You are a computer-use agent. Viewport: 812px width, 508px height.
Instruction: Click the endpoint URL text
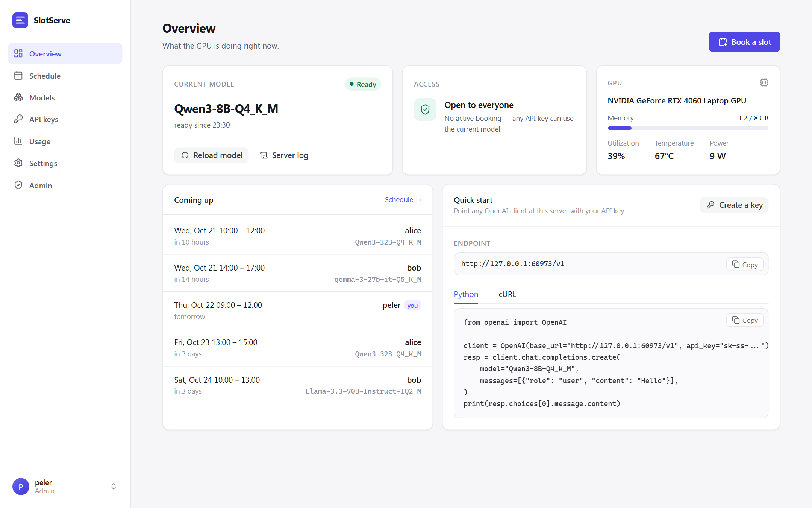click(513, 264)
